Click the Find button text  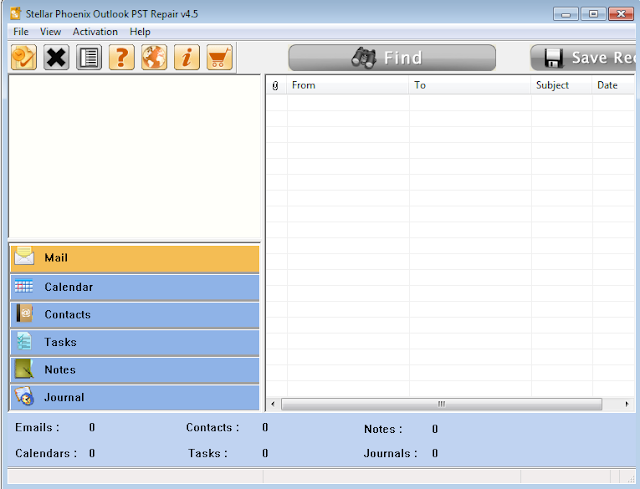[x=403, y=58]
